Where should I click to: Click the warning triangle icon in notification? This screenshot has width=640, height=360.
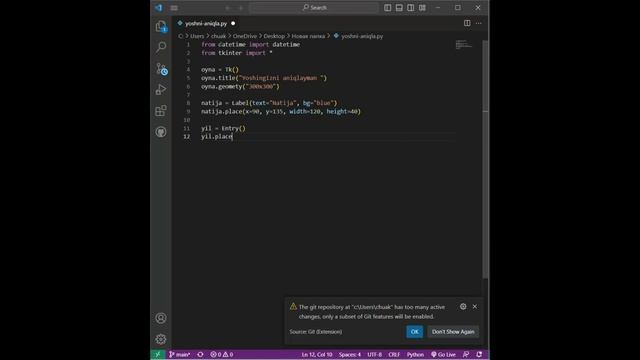pyautogui.click(x=293, y=307)
